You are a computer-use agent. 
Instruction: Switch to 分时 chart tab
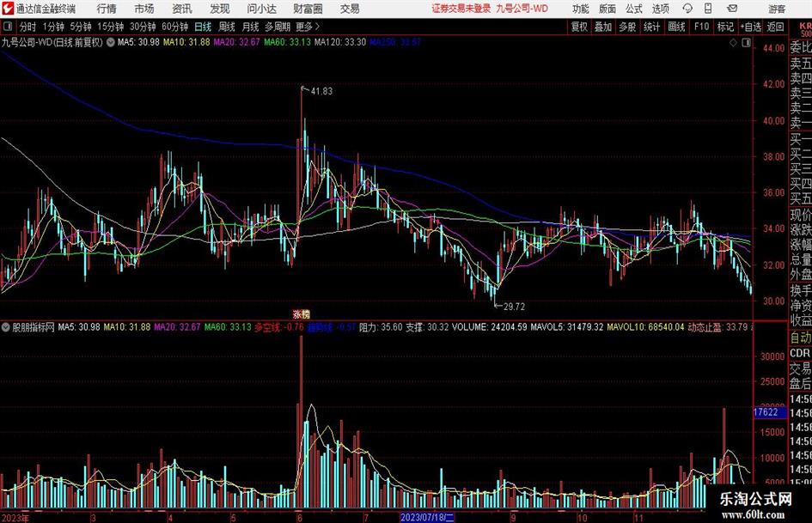click(27, 27)
